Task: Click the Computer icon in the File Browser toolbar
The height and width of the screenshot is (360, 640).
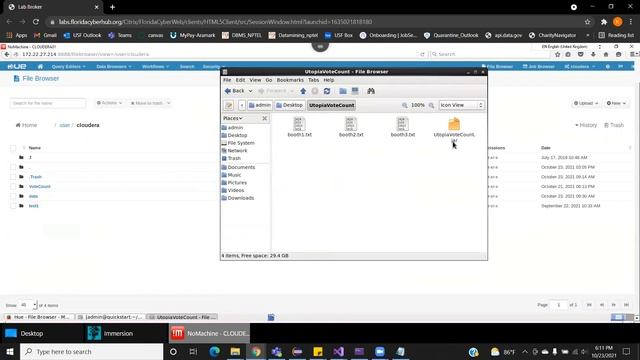Action: (x=355, y=91)
